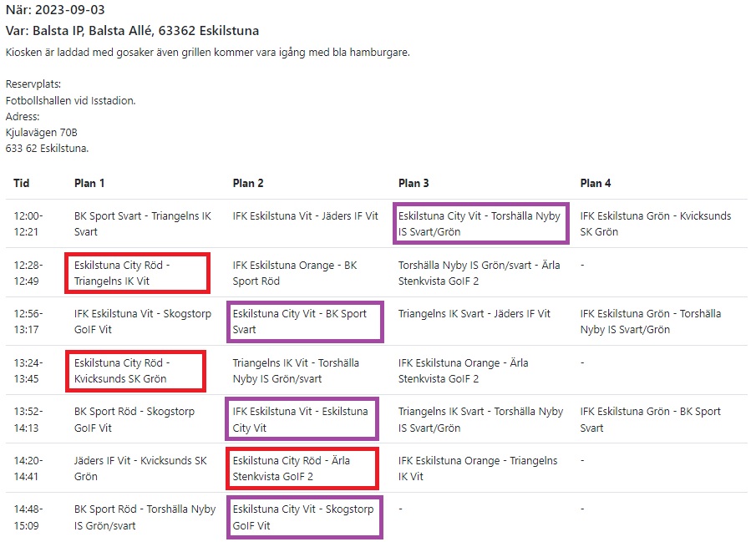
Task: Select the BK Sport Svart - Triangelns IK Svart match
Action: point(142,224)
